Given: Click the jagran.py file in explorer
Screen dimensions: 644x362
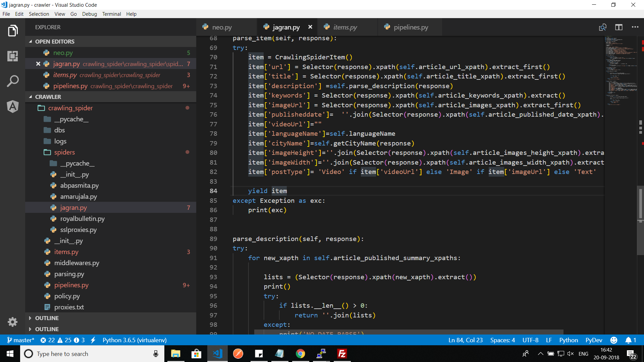Looking at the screenshot, I should (73, 207).
